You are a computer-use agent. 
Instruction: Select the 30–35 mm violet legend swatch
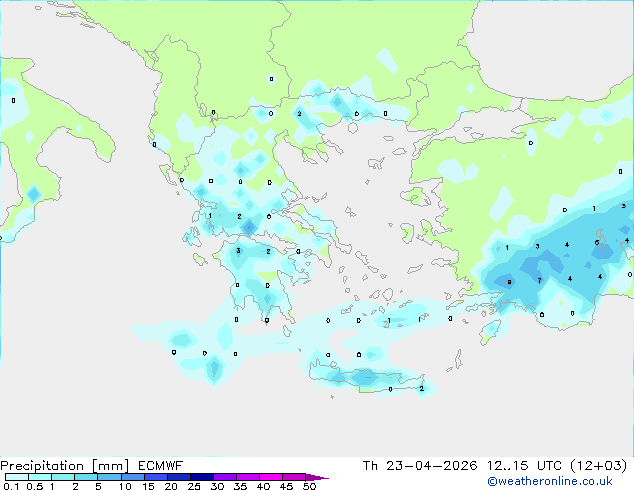pos(225,477)
